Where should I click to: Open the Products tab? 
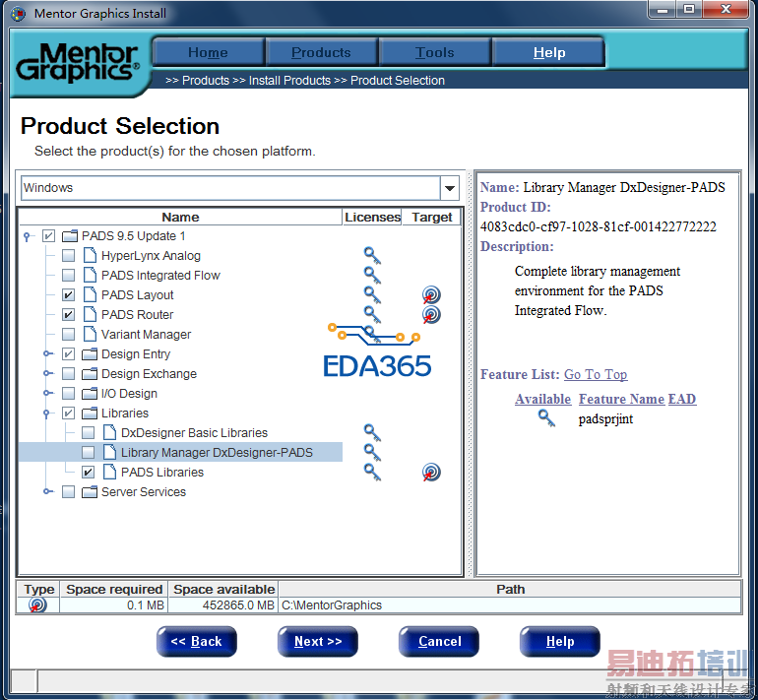pos(322,52)
